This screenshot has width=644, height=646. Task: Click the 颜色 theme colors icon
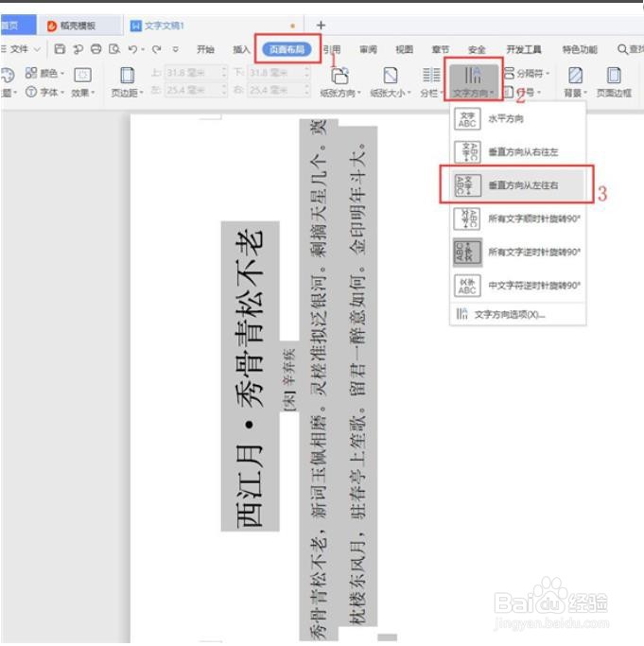coord(31,73)
